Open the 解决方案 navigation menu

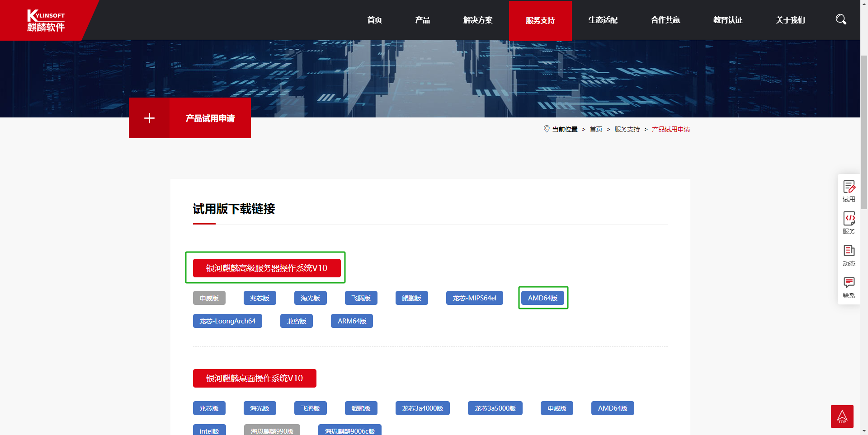pos(478,20)
